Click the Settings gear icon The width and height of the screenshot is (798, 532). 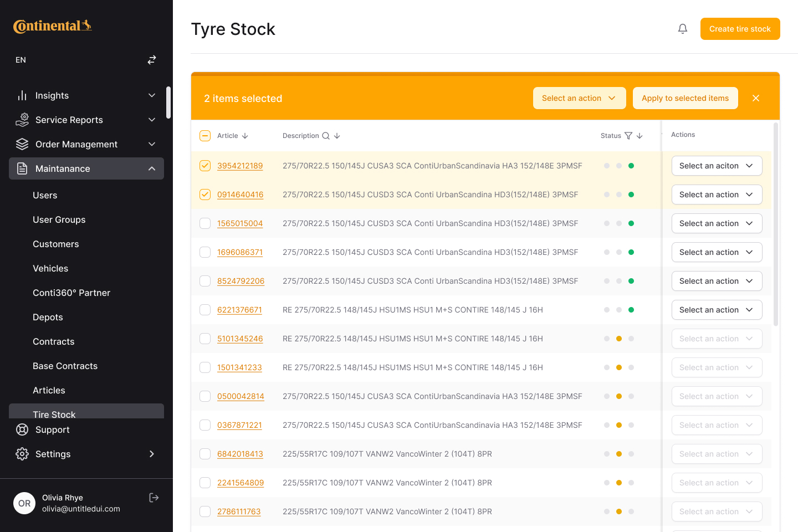pyautogui.click(x=22, y=454)
